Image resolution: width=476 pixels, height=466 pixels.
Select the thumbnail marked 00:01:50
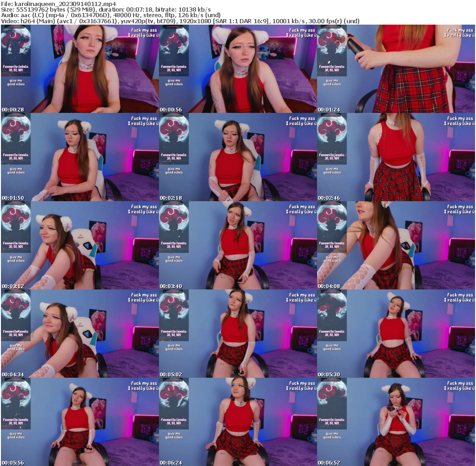[x=79, y=157]
